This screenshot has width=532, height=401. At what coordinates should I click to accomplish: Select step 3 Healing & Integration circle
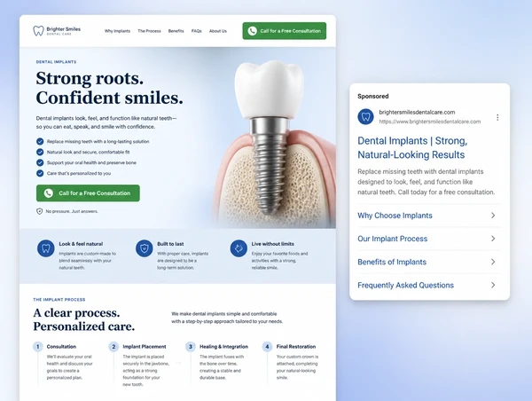coord(191,347)
